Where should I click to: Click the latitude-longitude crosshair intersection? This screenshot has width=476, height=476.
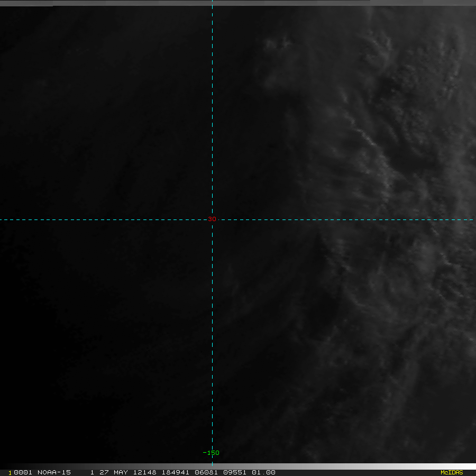(x=212, y=219)
